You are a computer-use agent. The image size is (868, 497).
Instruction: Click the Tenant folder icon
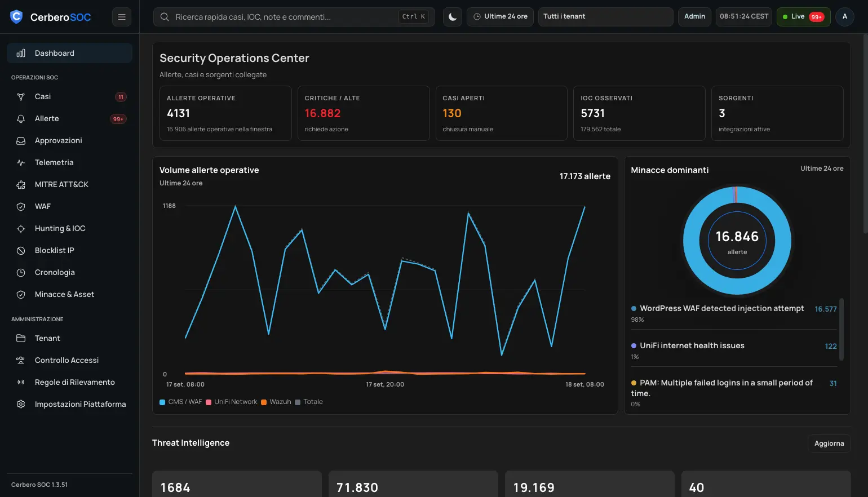pos(21,339)
